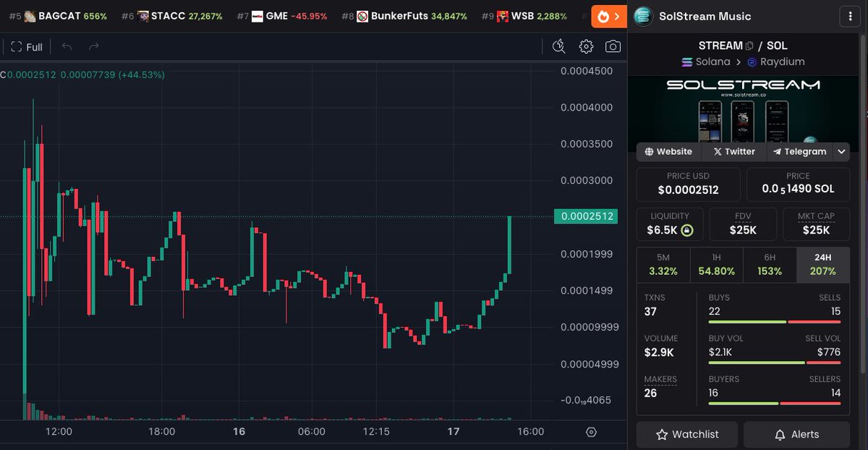The height and width of the screenshot is (450, 868).
Task: Click the Raydium DEX icon
Action: point(752,62)
